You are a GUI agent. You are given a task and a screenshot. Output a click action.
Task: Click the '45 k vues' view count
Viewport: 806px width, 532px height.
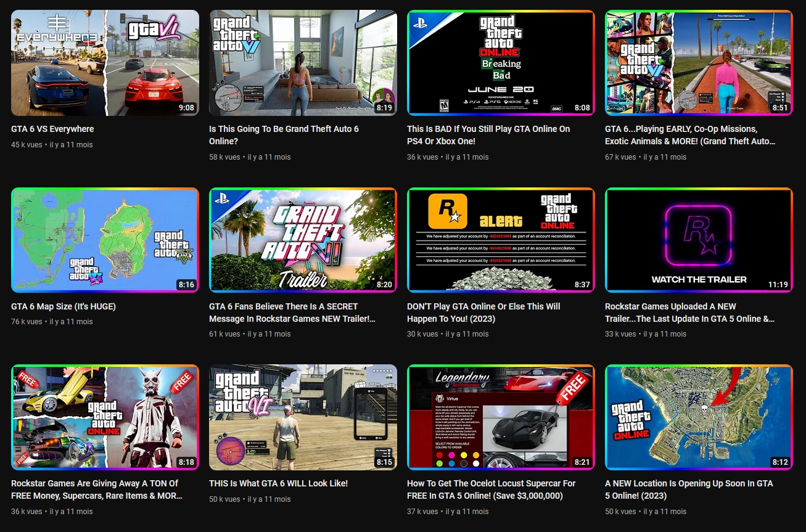(27, 145)
